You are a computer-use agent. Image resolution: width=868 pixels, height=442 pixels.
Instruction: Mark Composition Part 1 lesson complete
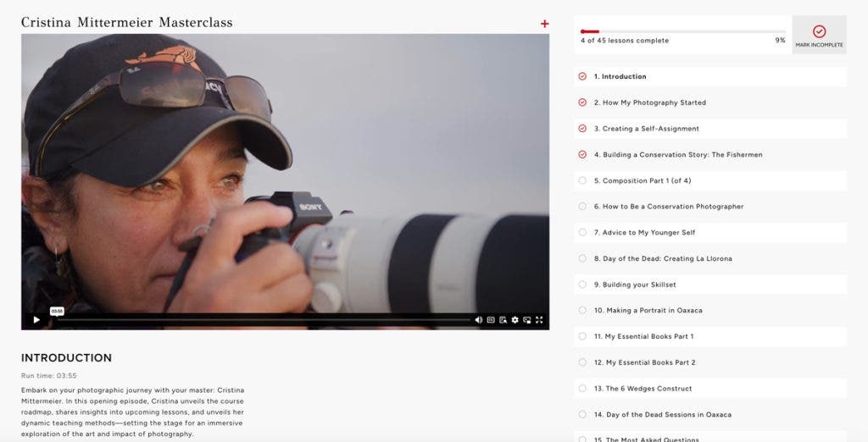(582, 180)
